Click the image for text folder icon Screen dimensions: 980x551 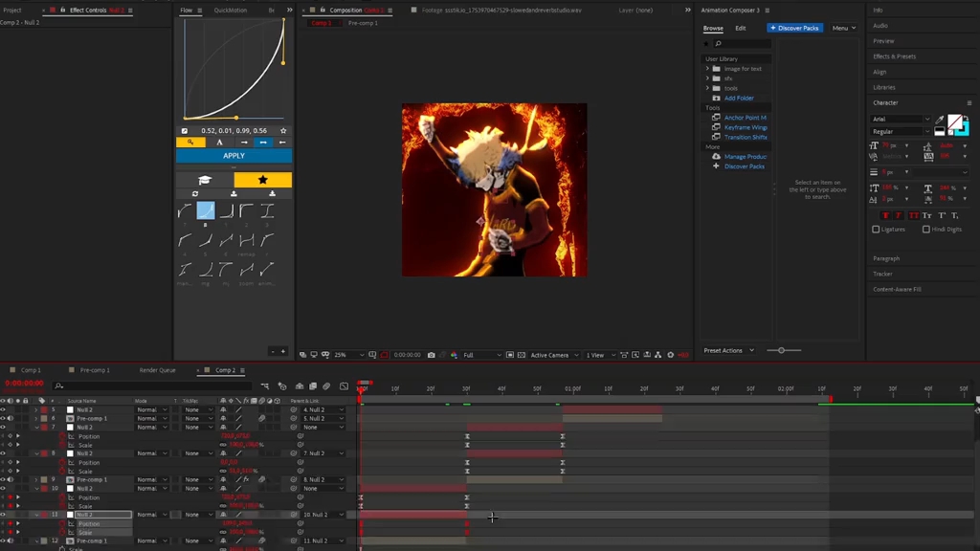[716, 69]
